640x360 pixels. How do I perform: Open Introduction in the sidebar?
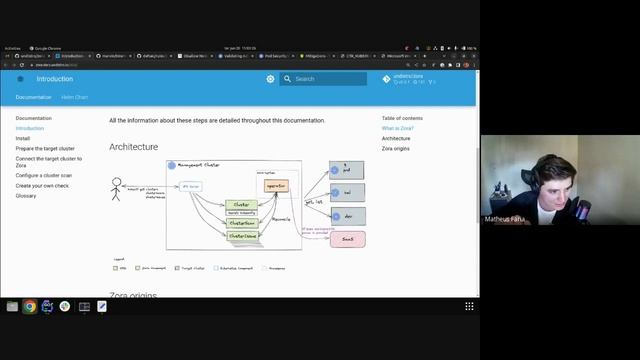(30, 128)
